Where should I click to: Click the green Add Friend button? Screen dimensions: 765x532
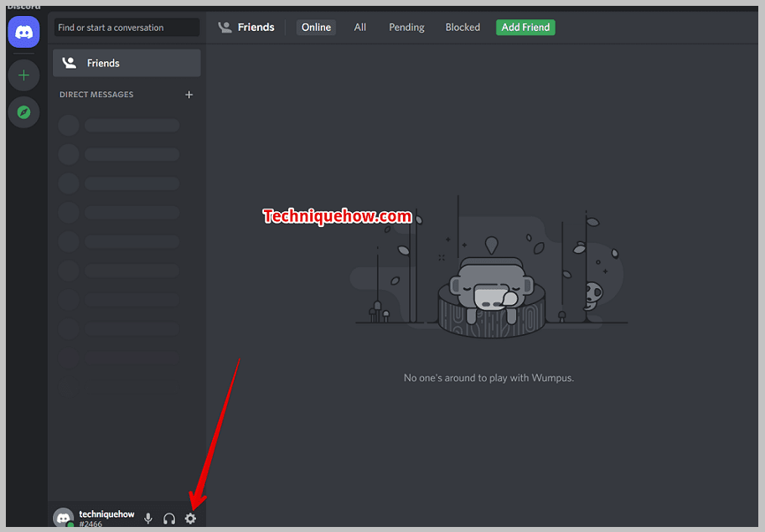[x=525, y=28]
